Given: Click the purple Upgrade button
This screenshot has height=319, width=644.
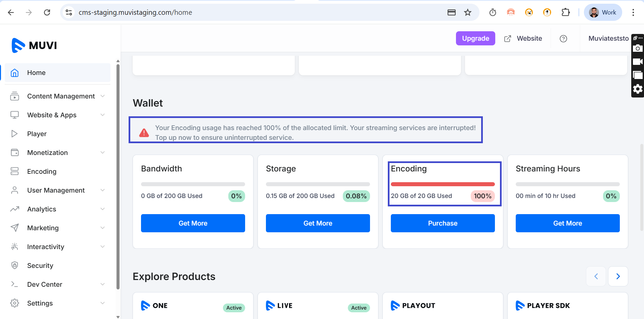Looking at the screenshot, I should click(x=475, y=39).
